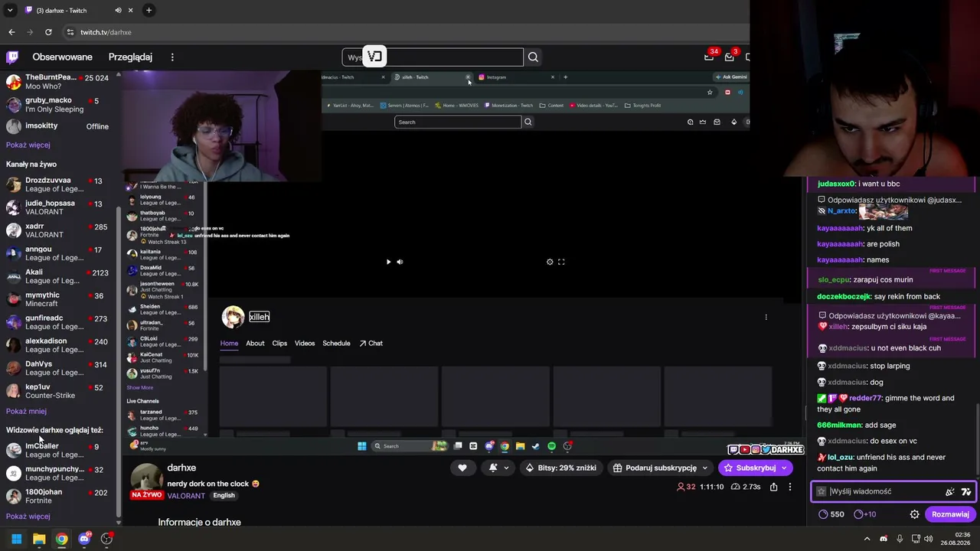Open the darhxe channel avatar
Viewport: 980px width, 551px height.
coord(145,480)
